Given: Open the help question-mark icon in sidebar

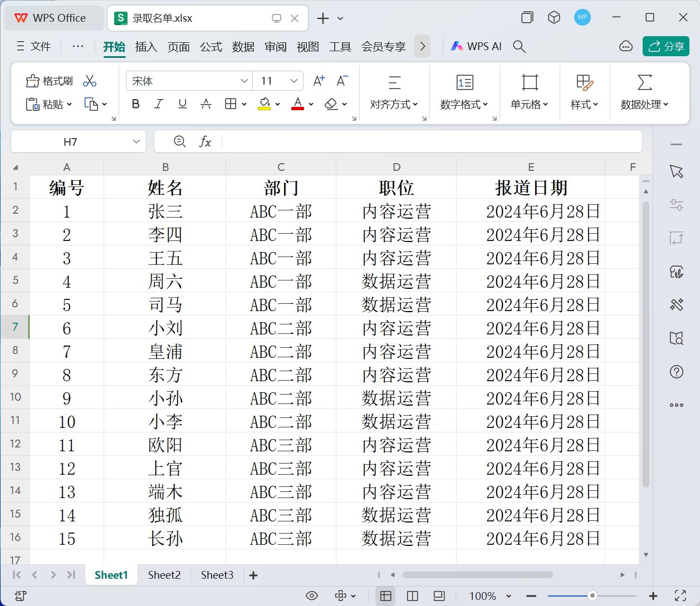Looking at the screenshot, I should 676,372.
